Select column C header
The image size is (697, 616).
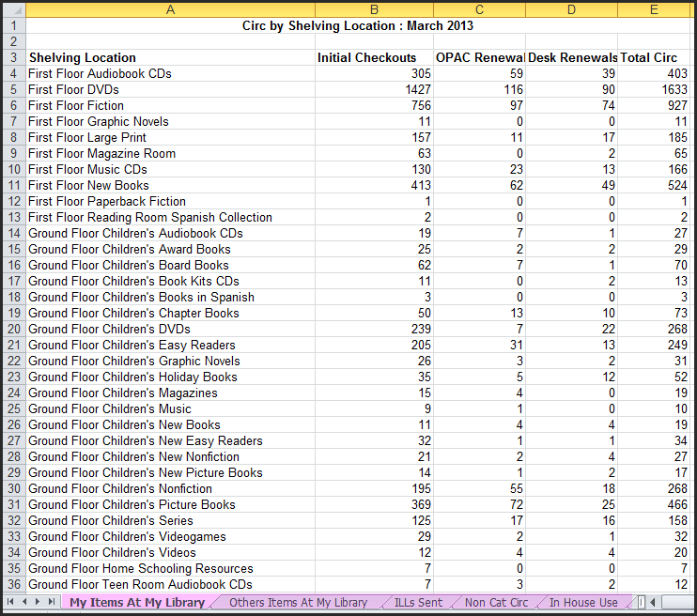point(480,9)
